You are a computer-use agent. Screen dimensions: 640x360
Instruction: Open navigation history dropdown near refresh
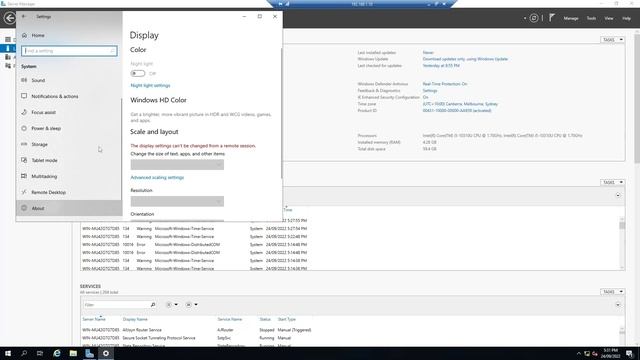[525, 18]
